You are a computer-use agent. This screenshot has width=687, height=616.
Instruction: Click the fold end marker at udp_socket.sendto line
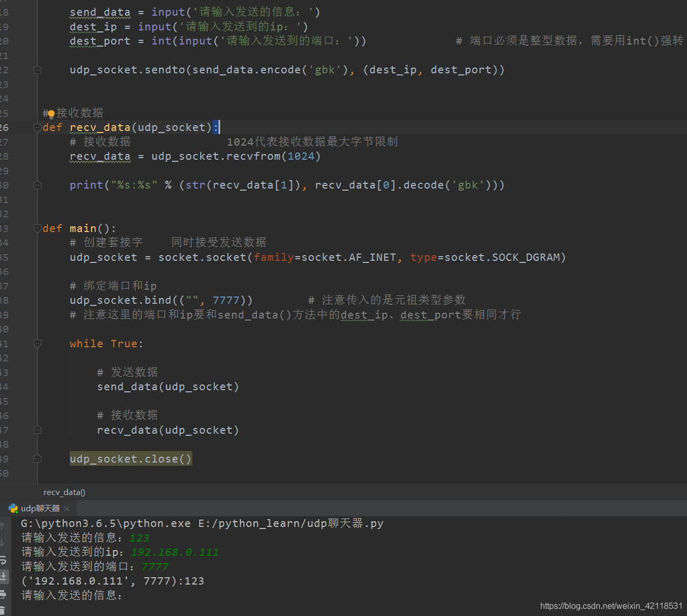coord(37,70)
